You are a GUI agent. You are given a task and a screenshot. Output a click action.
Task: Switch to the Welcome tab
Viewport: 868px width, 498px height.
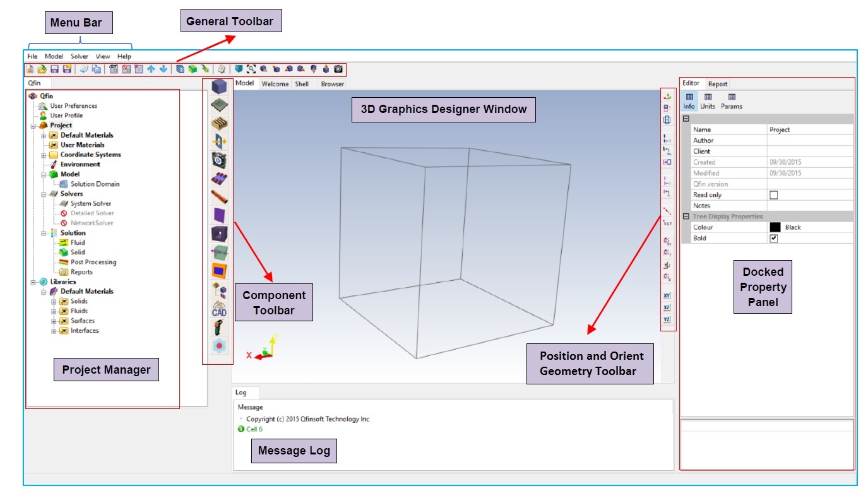(x=275, y=84)
